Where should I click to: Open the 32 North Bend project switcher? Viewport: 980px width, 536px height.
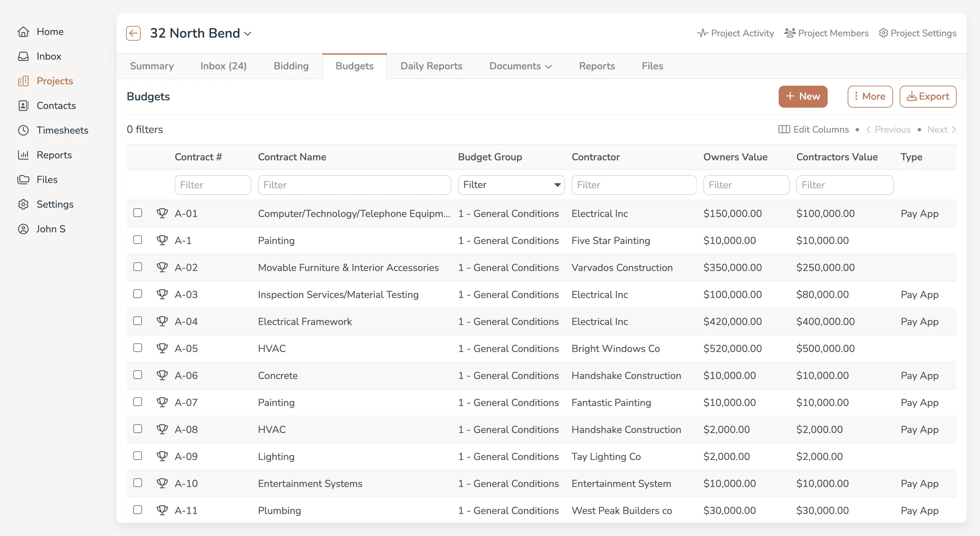248,33
